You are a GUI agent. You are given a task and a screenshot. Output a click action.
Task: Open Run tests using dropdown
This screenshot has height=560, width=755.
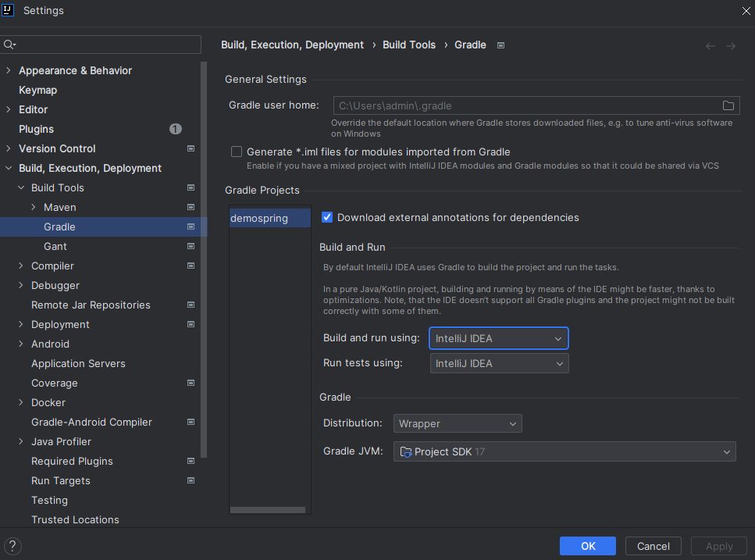coord(500,363)
